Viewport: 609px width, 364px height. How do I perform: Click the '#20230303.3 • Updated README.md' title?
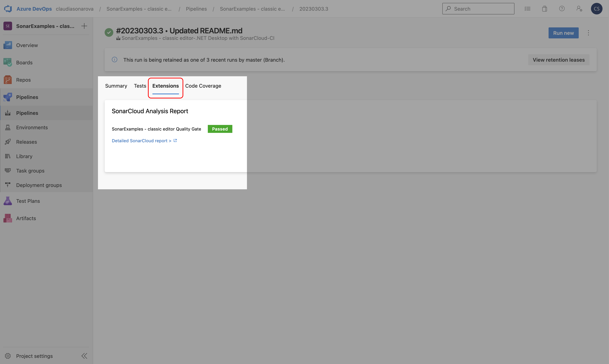(179, 31)
